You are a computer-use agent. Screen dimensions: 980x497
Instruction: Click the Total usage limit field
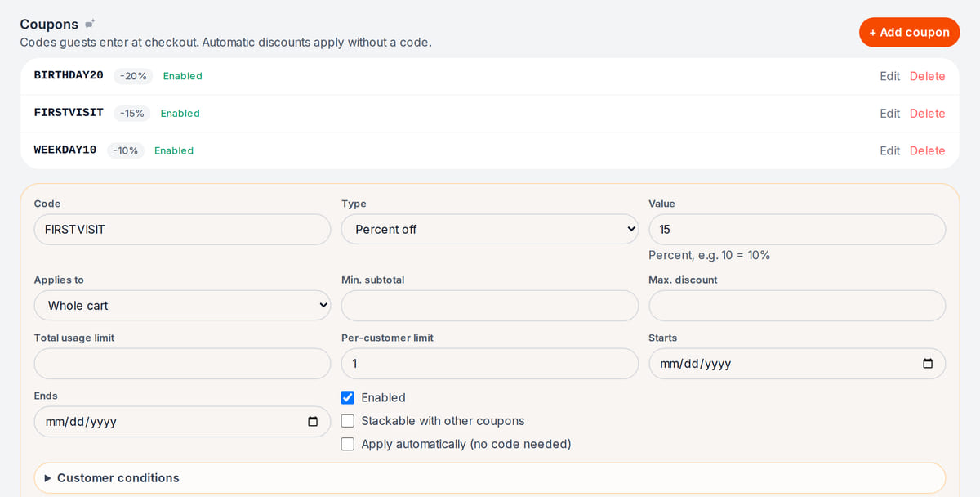click(x=182, y=364)
